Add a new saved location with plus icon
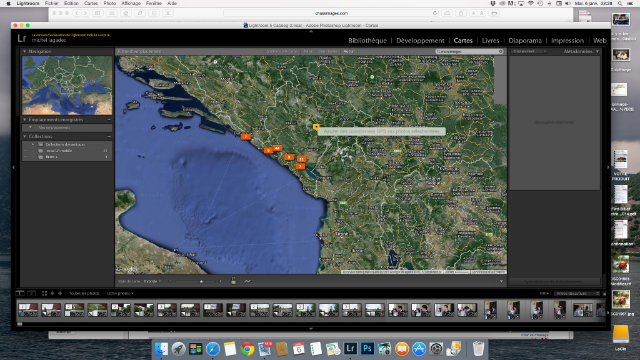 [109, 120]
